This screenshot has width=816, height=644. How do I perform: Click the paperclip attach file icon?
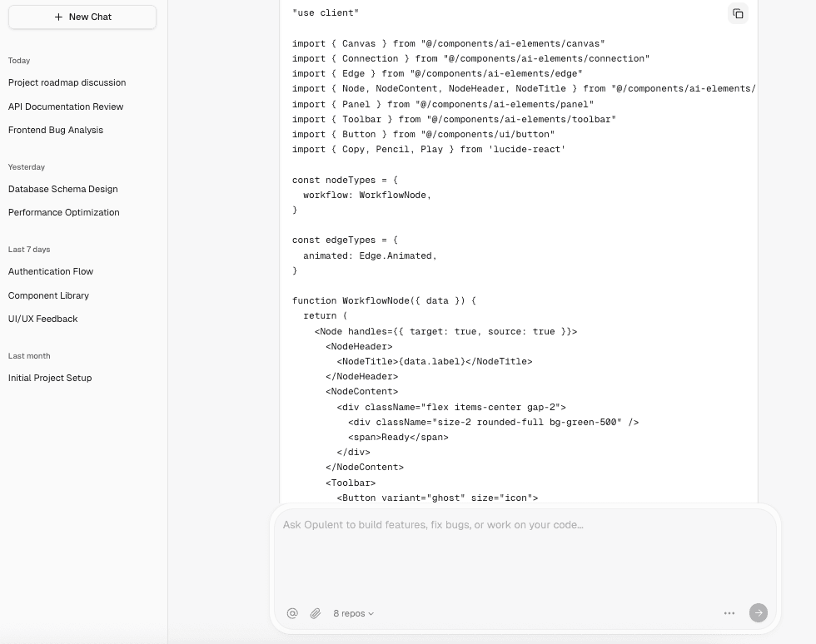(316, 613)
